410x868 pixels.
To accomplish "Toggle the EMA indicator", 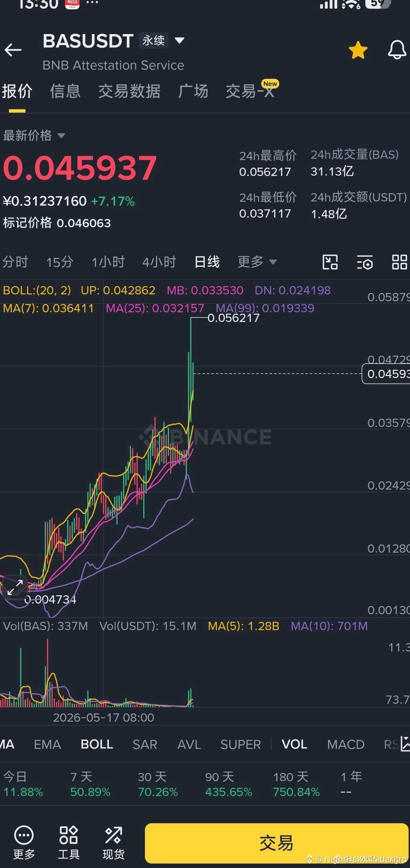I will point(48,744).
